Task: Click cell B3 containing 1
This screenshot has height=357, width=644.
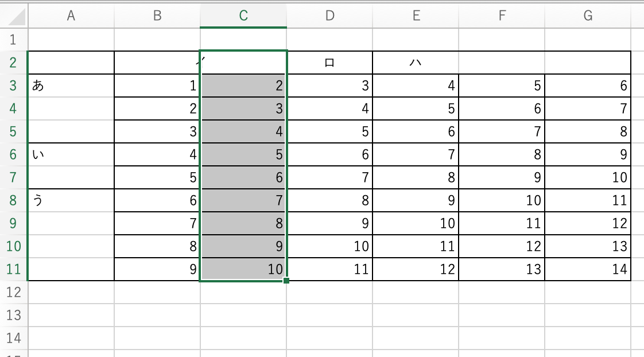Action: 157,86
